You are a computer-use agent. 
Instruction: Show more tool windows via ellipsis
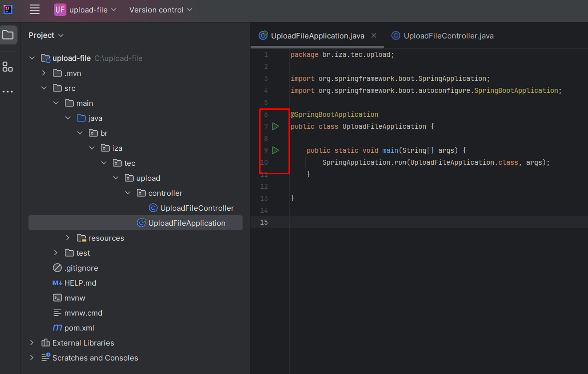tap(7, 91)
